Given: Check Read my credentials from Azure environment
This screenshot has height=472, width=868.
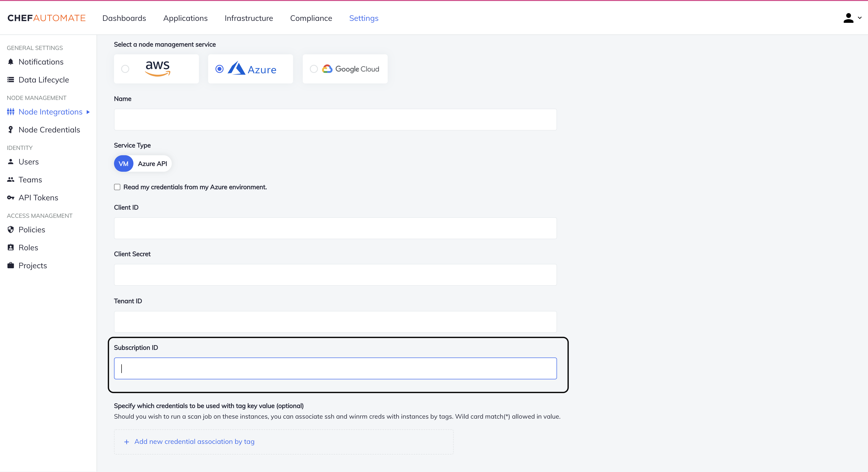Looking at the screenshot, I should click(117, 187).
